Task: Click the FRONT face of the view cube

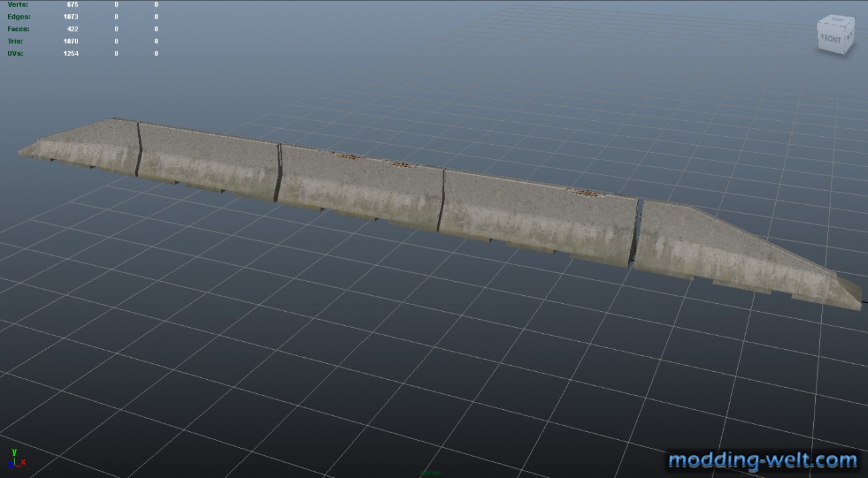Action: 831,39
